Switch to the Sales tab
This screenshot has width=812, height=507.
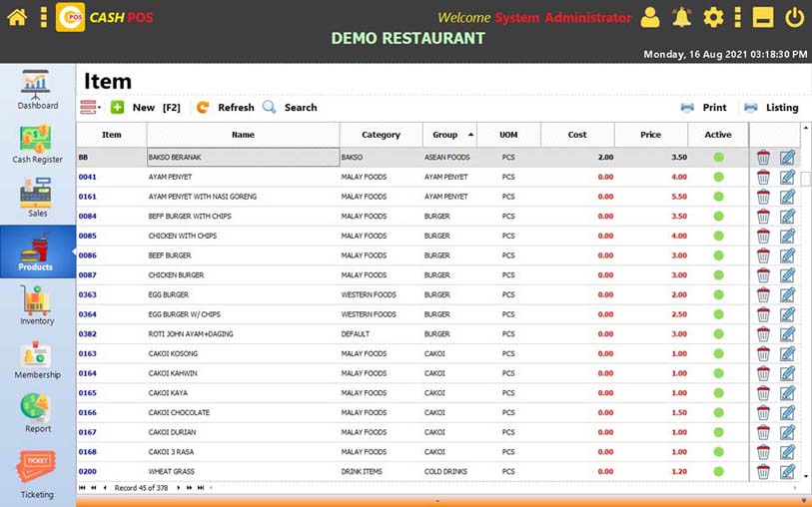click(37, 198)
